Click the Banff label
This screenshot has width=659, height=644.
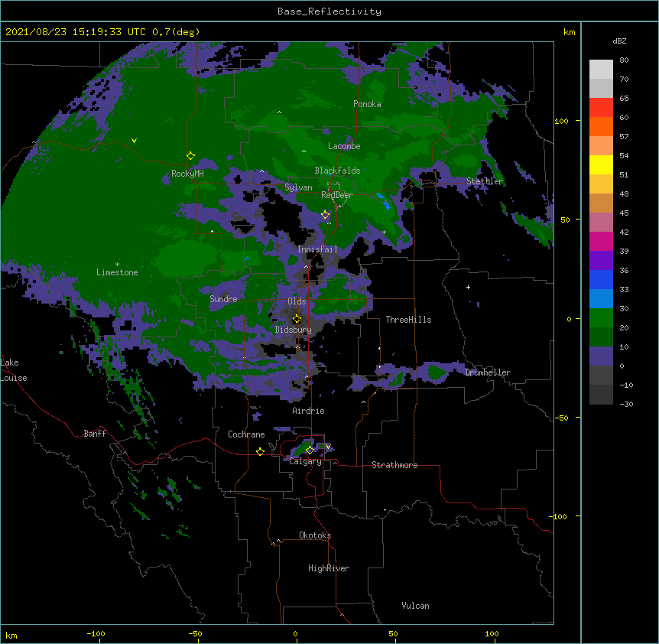(x=95, y=434)
